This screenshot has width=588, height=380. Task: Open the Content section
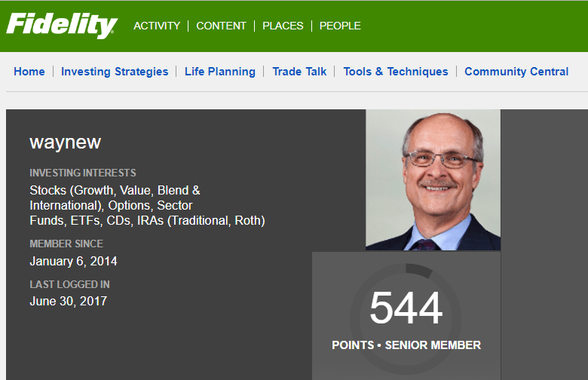221,26
